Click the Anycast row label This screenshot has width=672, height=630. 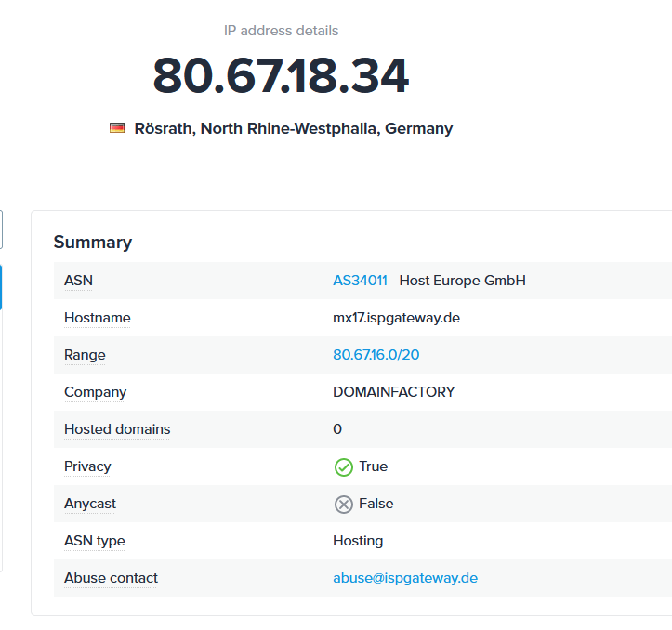(x=90, y=504)
